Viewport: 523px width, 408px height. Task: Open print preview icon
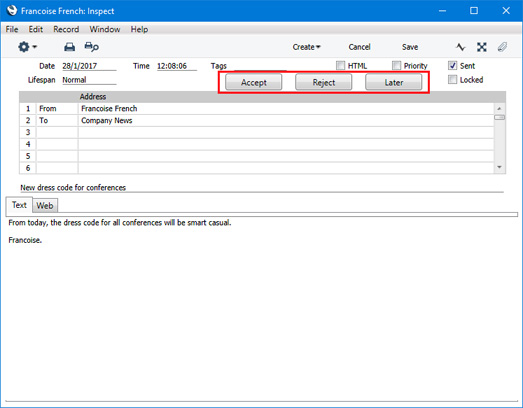click(91, 47)
